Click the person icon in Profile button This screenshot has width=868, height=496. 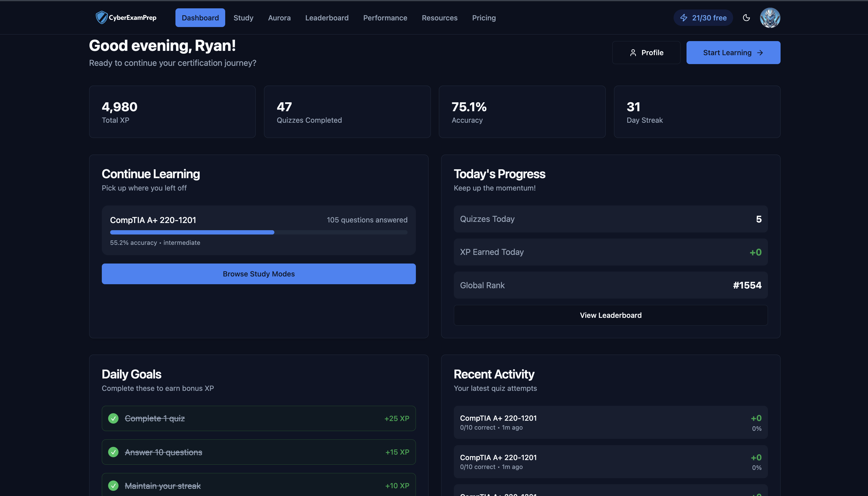(x=633, y=53)
